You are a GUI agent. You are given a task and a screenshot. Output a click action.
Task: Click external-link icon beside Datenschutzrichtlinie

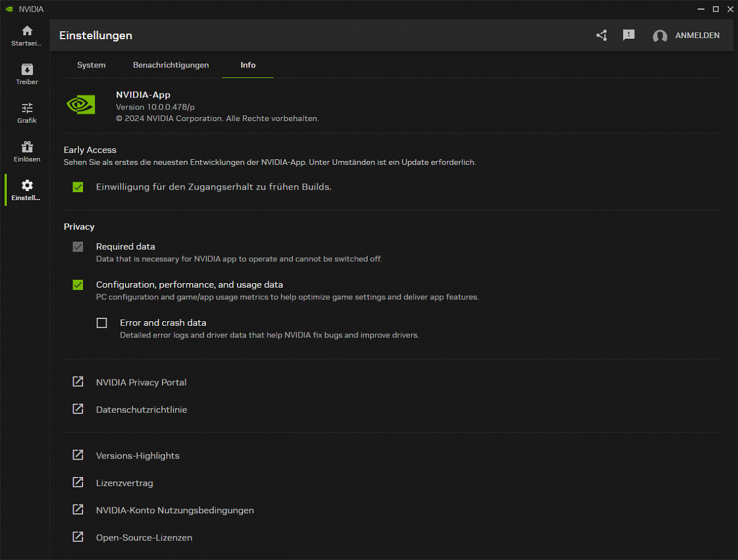pos(78,409)
